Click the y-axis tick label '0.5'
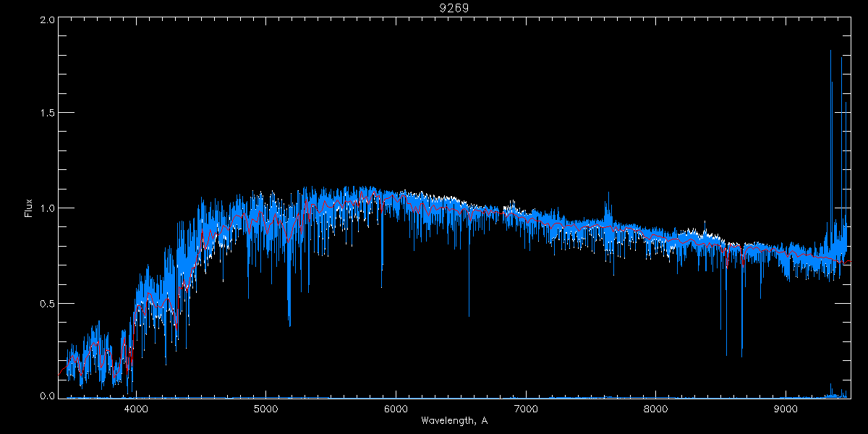The width and height of the screenshot is (868, 434). point(47,303)
